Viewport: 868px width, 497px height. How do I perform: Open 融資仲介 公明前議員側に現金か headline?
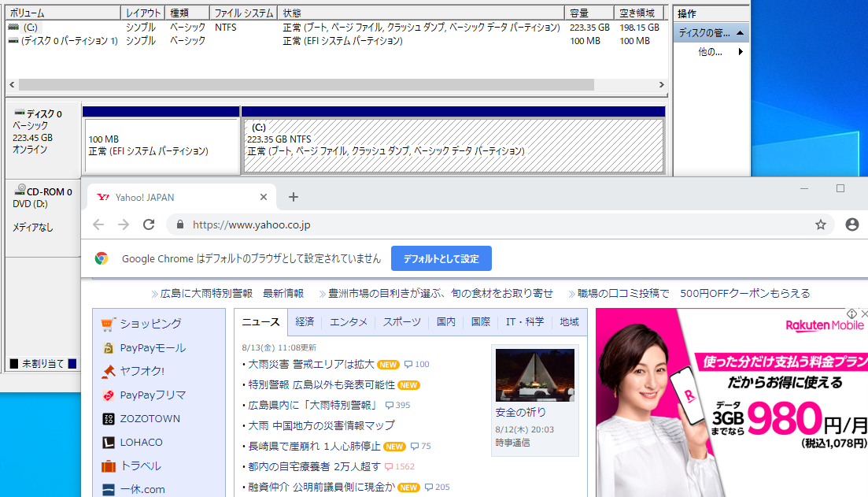coord(321,487)
